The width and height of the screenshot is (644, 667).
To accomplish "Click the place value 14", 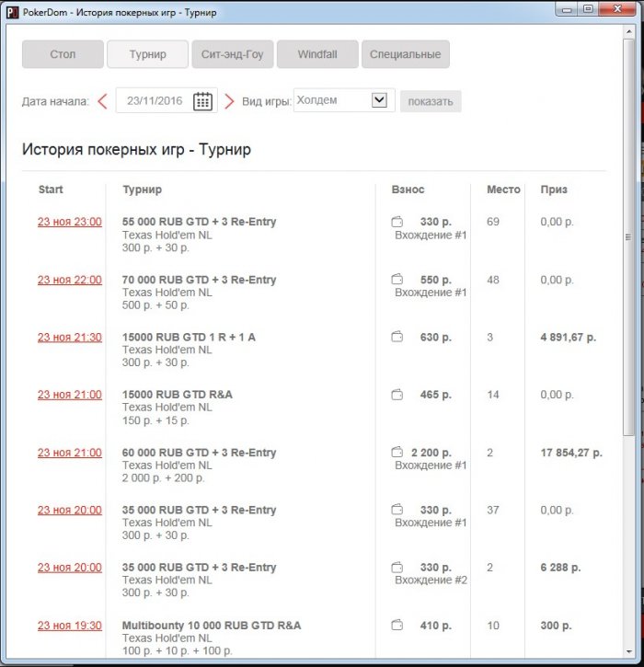I will click(x=493, y=395).
